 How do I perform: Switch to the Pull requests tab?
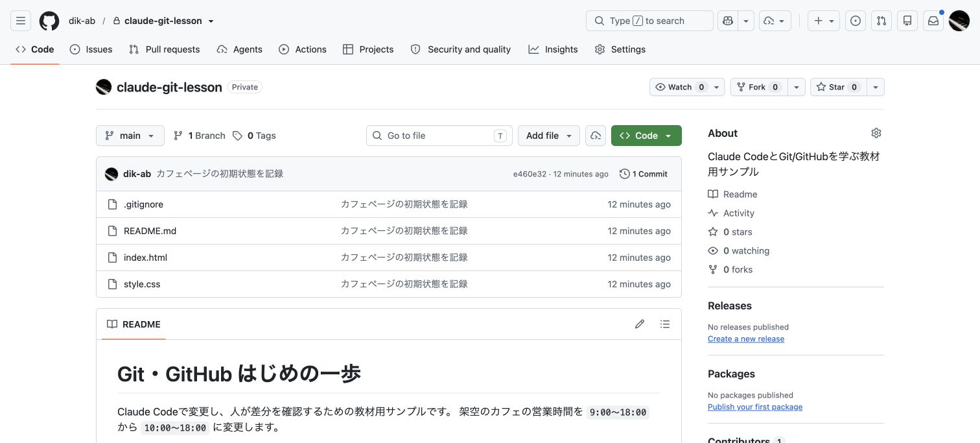click(x=165, y=49)
